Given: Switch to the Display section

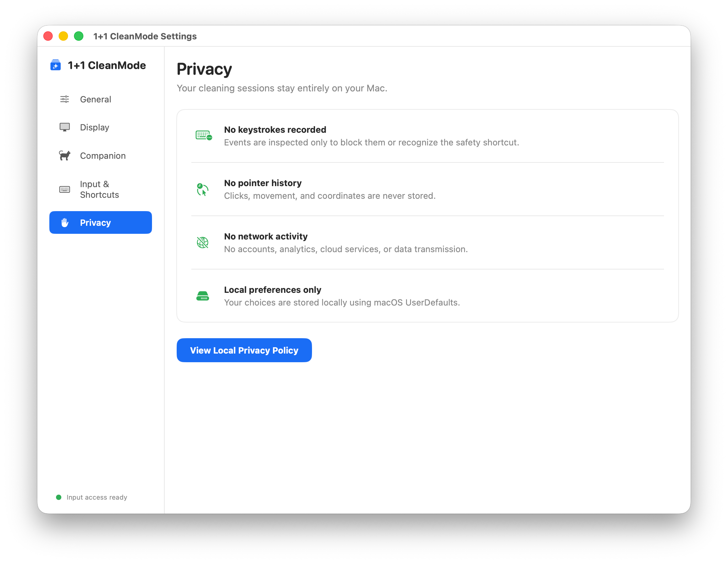Looking at the screenshot, I should pos(101,127).
